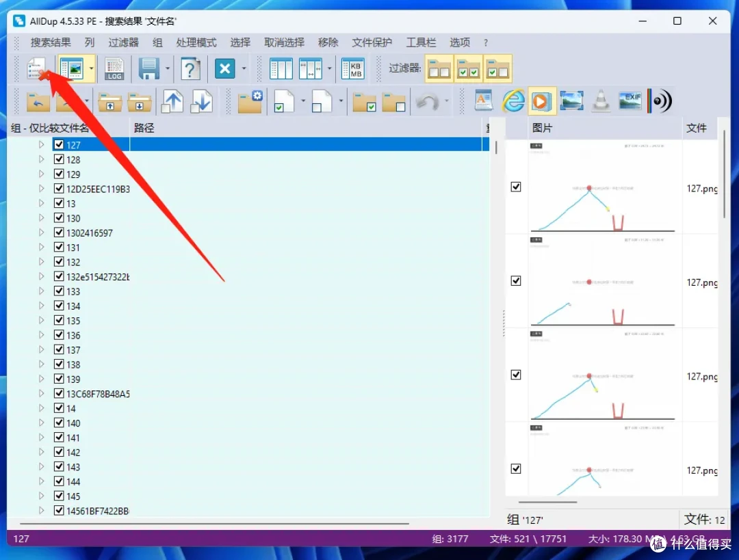Click the deselect-file empty-box page icon
Viewport: 739px width, 560px height.
(x=322, y=101)
